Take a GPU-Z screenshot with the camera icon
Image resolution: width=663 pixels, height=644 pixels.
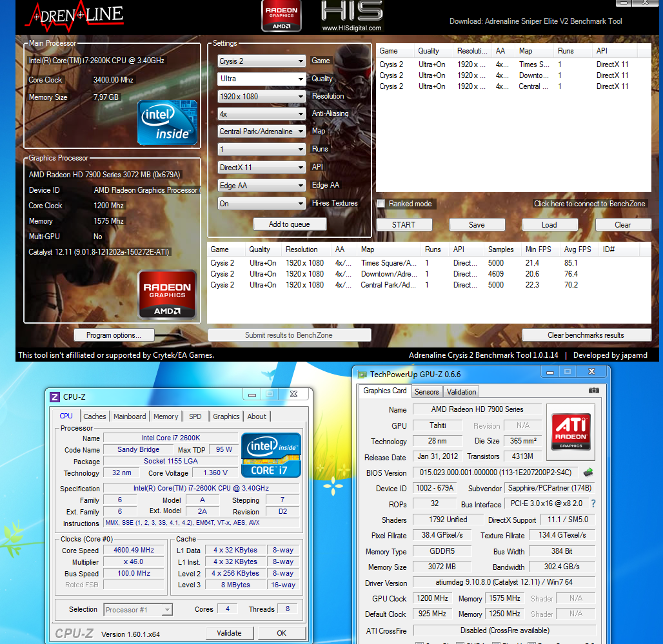594,391
